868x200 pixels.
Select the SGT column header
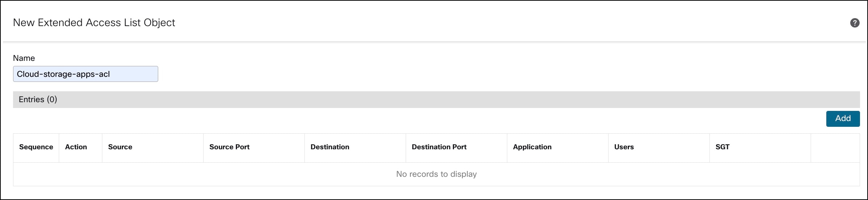722,147
